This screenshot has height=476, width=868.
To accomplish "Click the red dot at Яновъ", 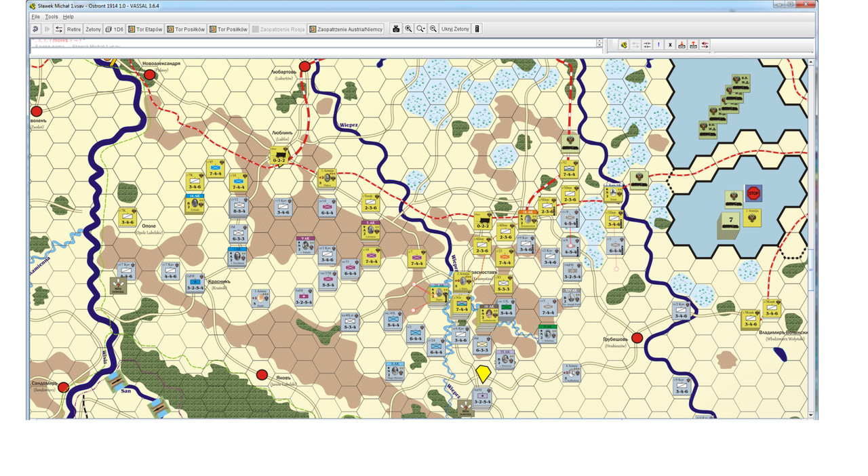I will pyautogui.click(x=262, y=374).
